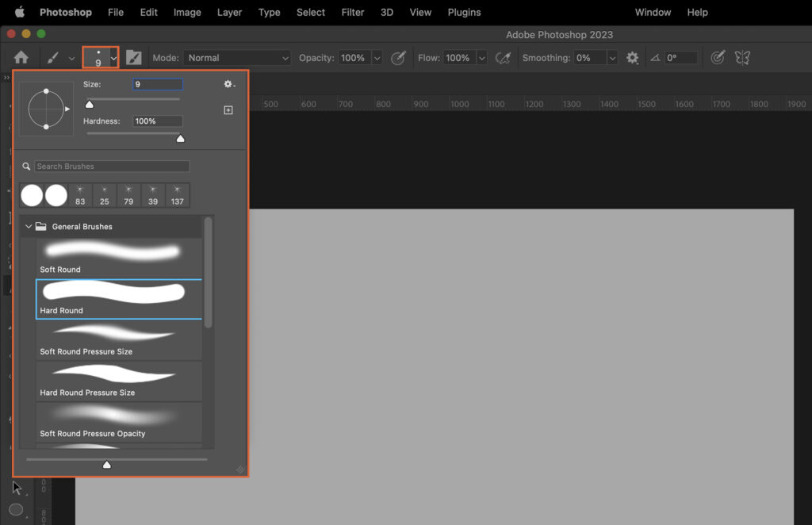The image size is (812, 525).
Task: Toggle pen pressure control for opacity
Action: click(398, 57)
